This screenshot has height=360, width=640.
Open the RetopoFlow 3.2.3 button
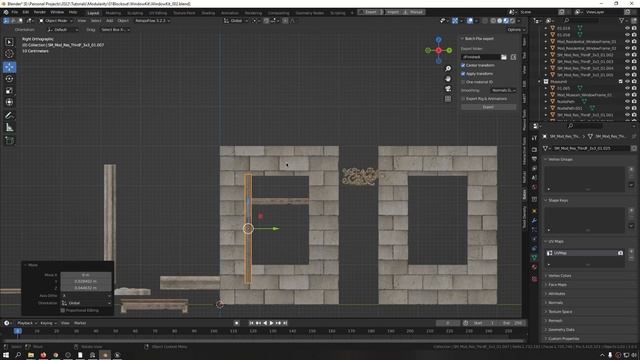(152, 20)
